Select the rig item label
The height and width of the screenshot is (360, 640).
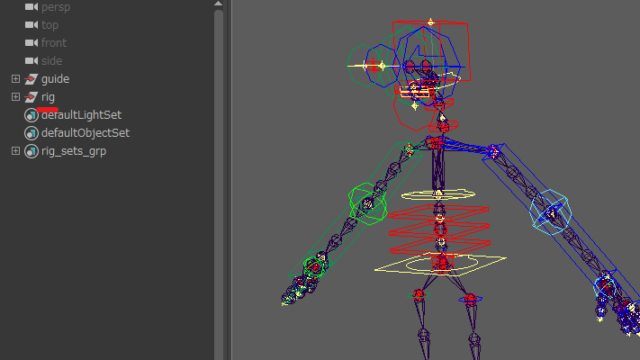[48, 97]
